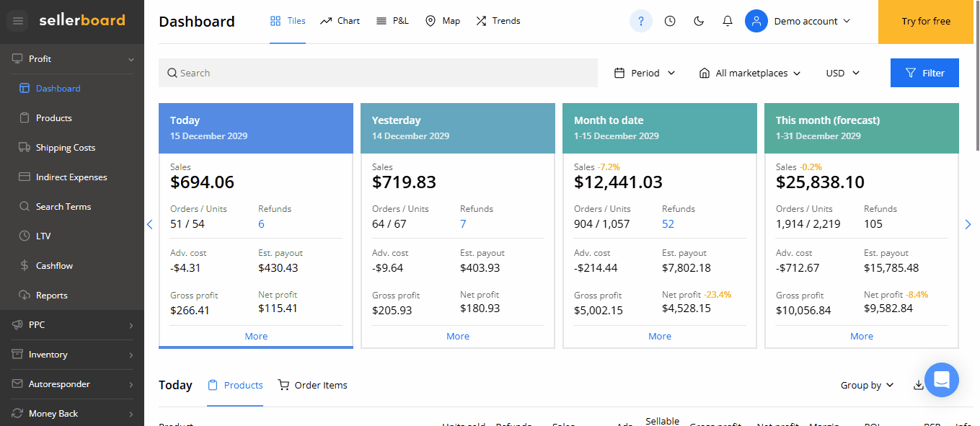Click in the Search field
Screen dimensions: 980x426
(x=378, y=73)
